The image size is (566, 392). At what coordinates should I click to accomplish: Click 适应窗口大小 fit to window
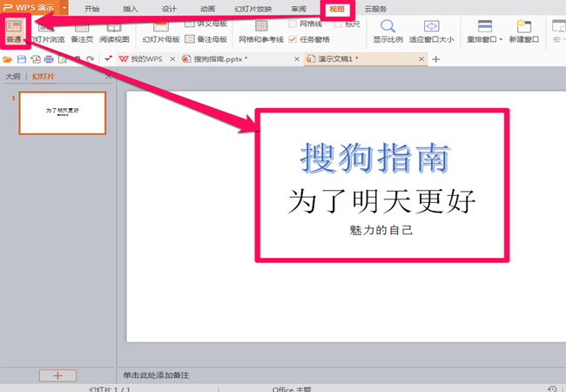tap(431, 31)
